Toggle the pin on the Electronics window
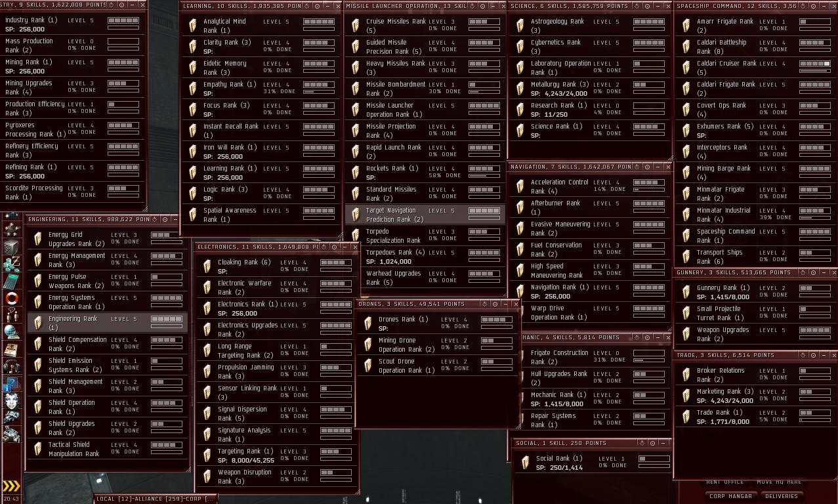The height and width of the screenshot is (504, 838). pos(334,247)
